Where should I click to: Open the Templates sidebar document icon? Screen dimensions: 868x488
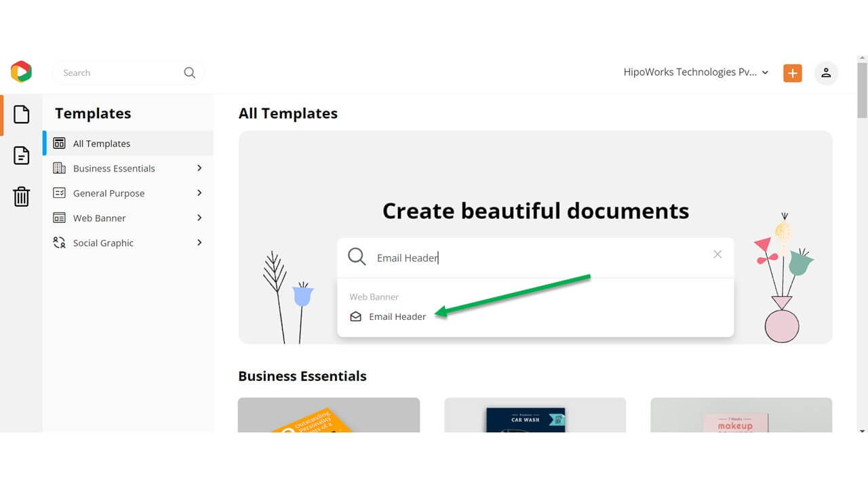click(x=21, y=114)
